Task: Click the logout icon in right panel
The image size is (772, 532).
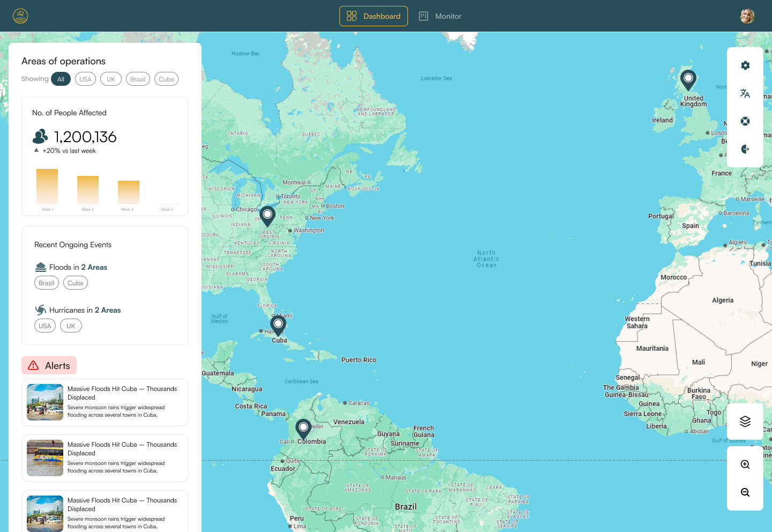Action: click(x=745, y=149)
